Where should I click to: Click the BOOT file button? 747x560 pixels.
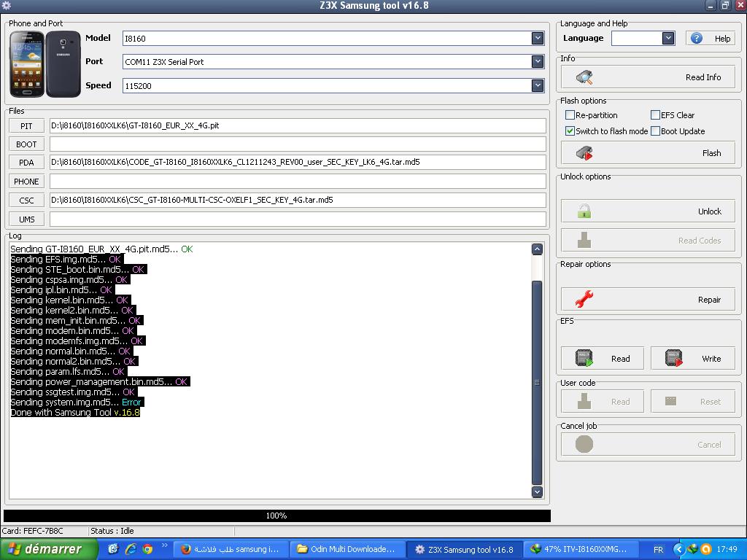pyautogui.click(x=27, y=144)
